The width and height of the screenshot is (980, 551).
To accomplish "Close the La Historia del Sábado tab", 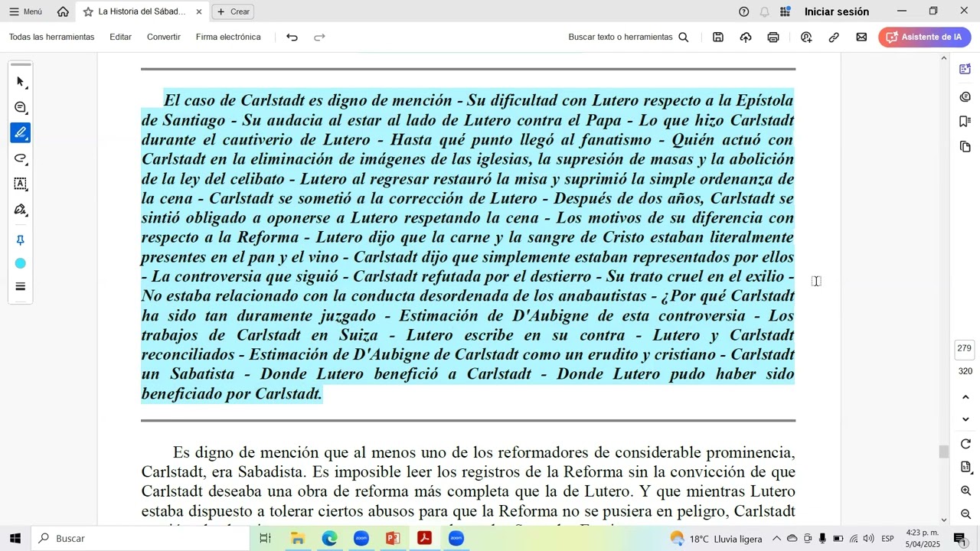I will [199, 11].
